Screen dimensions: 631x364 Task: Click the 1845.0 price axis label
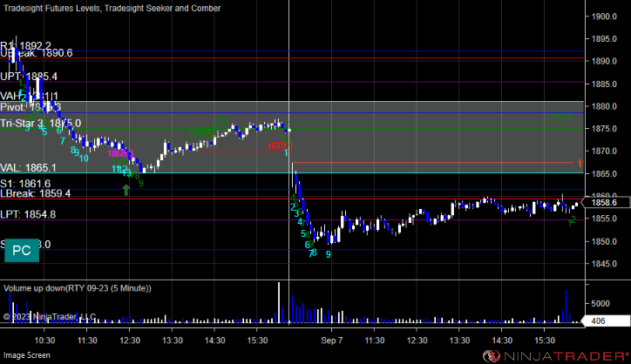coord(604,264)
